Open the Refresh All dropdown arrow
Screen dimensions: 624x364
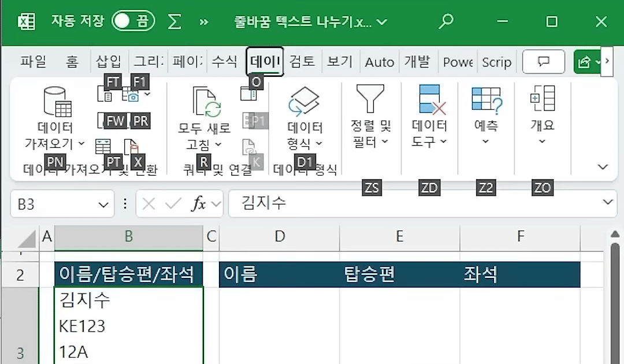click(x=218, y=144)
